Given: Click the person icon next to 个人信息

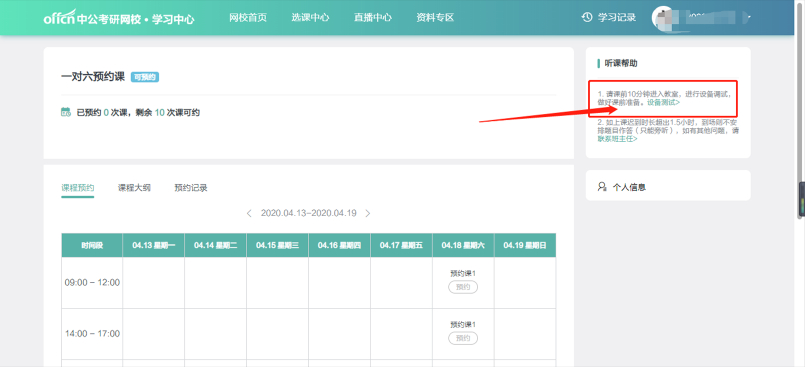Looking at the screenshot, I should [602, 186].
